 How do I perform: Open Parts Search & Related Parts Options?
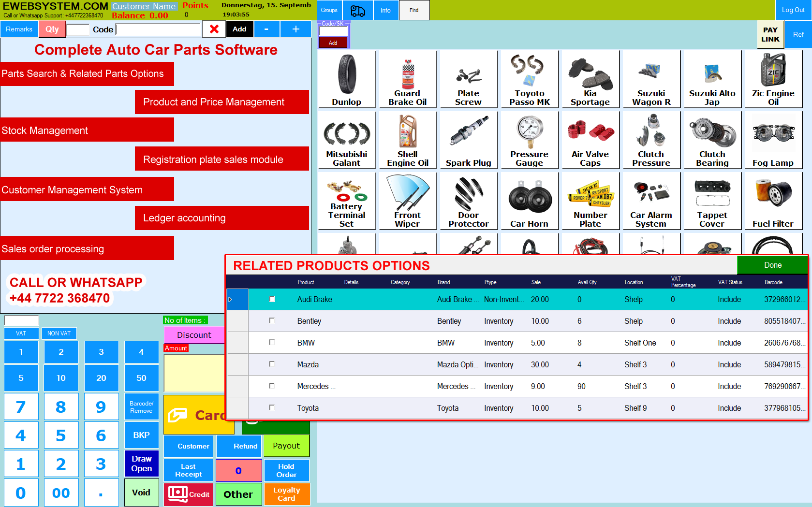tap(87, 73)
